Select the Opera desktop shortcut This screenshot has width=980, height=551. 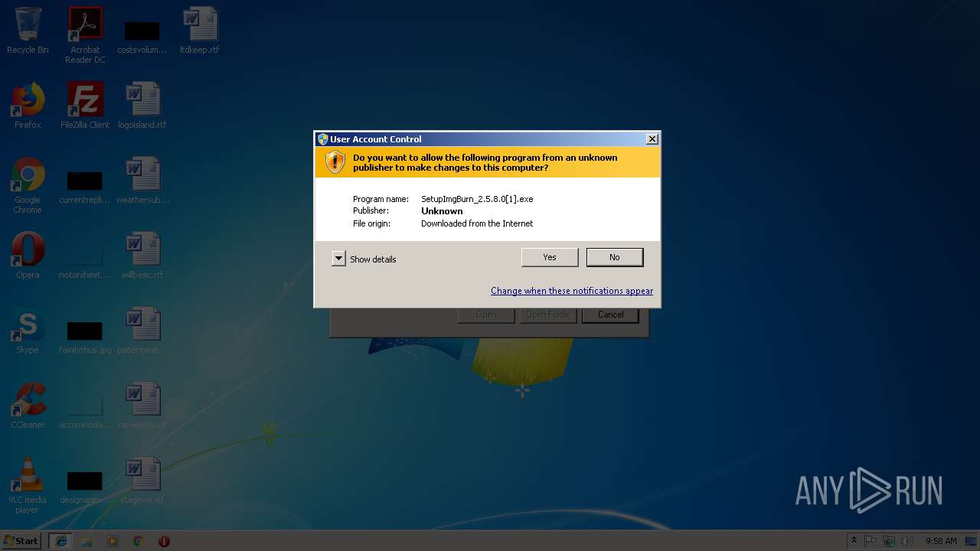28,256
